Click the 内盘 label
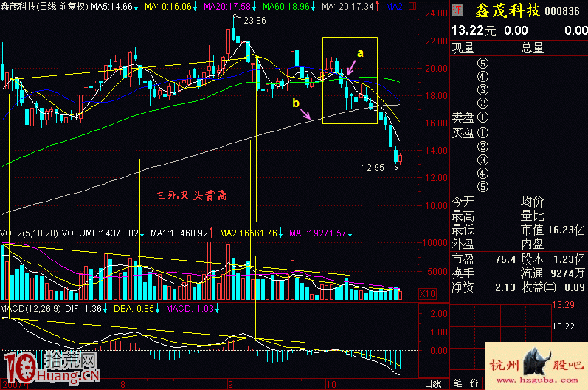The height and width of the screenshot is (390, 588). pos(532,244)
